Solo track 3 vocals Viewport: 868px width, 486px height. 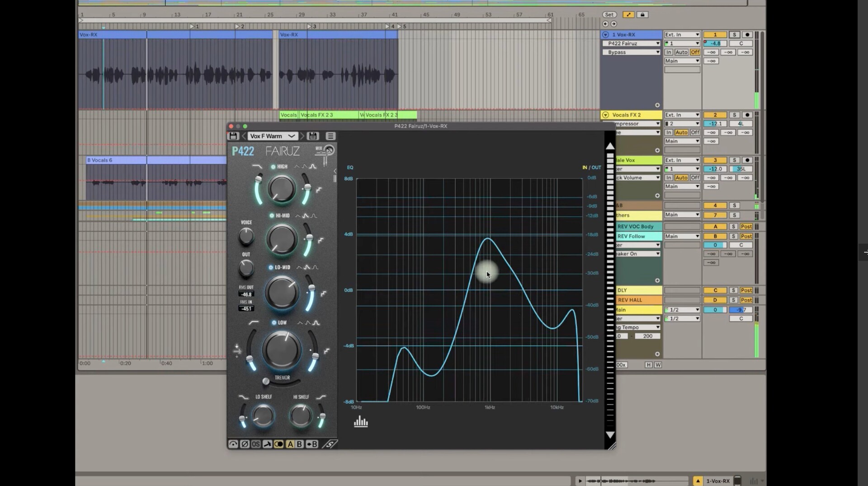click(x=734, y=160)
